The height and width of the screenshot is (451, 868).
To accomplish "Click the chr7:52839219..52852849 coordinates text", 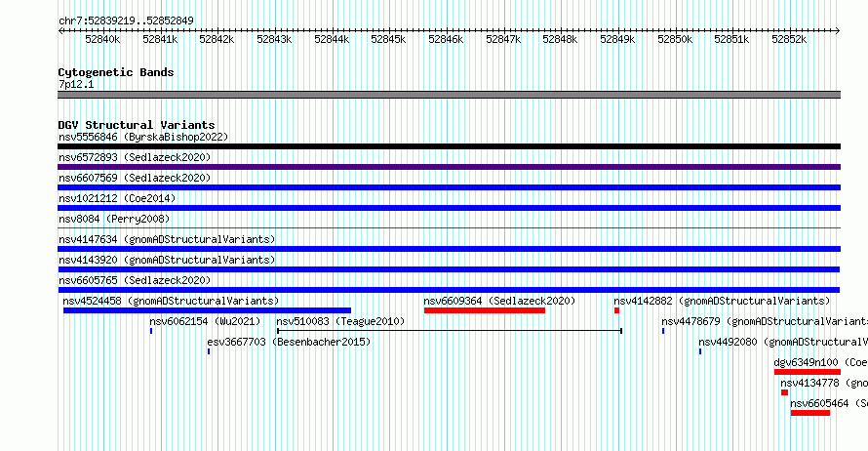I will pyautogui.click(x=126, y=20).
